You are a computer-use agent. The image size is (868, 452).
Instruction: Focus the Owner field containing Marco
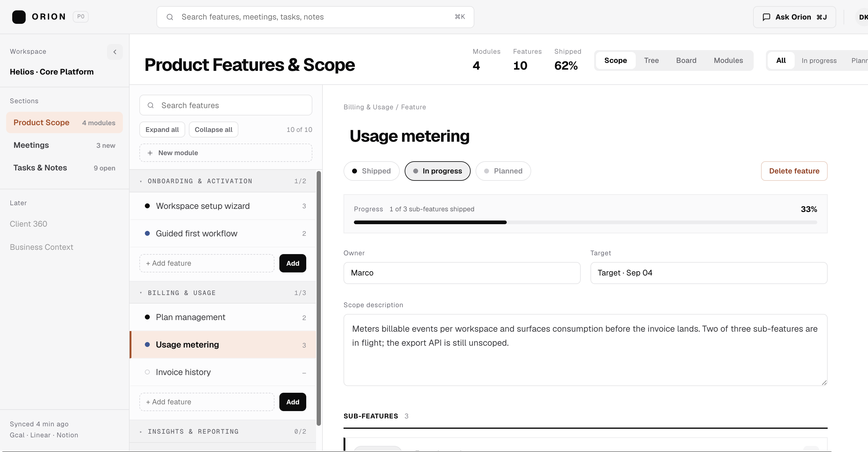tap(462, 273)
